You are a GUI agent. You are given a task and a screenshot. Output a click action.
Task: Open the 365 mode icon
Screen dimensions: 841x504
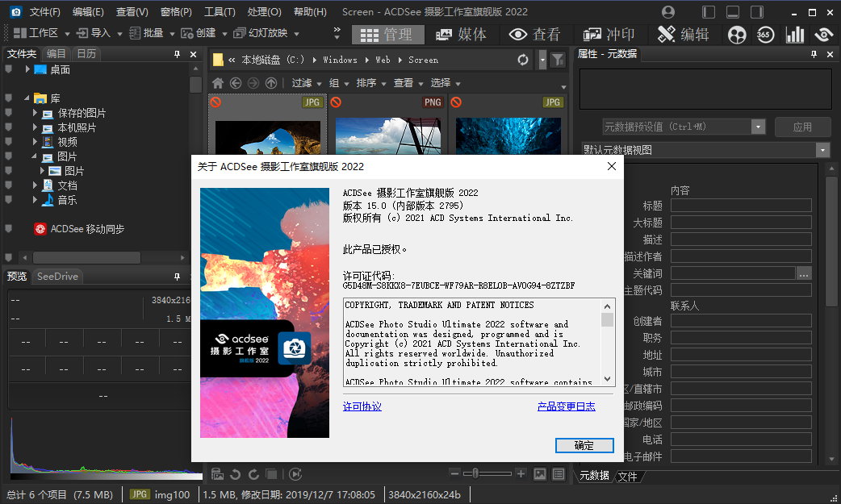(x=765, y=35)
